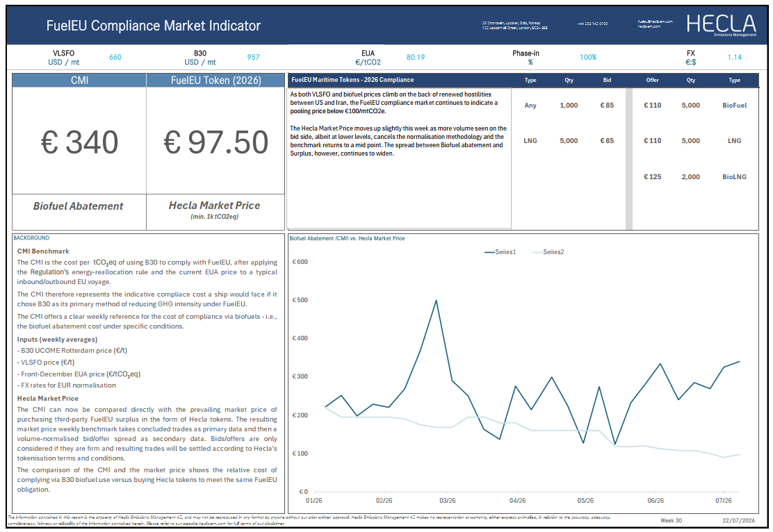773x532 pixels.
Task: Click the CMI Benchmark heading
Action: [x=43, y=251]
